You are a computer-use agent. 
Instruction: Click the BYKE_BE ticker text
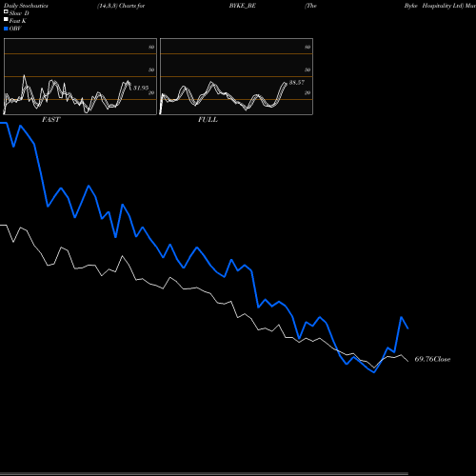click(243, 6)
